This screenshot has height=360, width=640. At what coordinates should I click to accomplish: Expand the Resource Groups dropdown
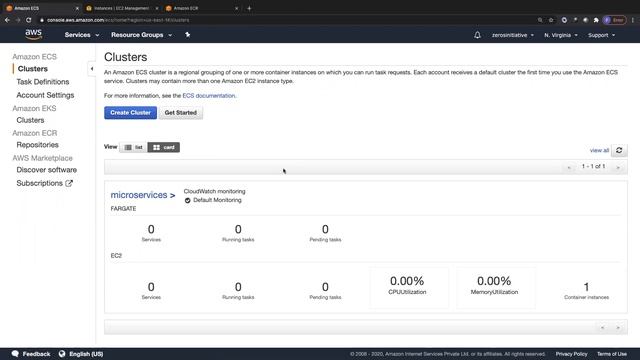tap(141, 35)
